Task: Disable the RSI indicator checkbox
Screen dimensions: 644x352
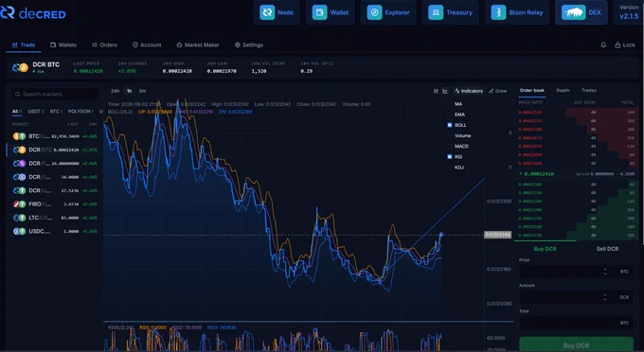Action: pos(449,157)
